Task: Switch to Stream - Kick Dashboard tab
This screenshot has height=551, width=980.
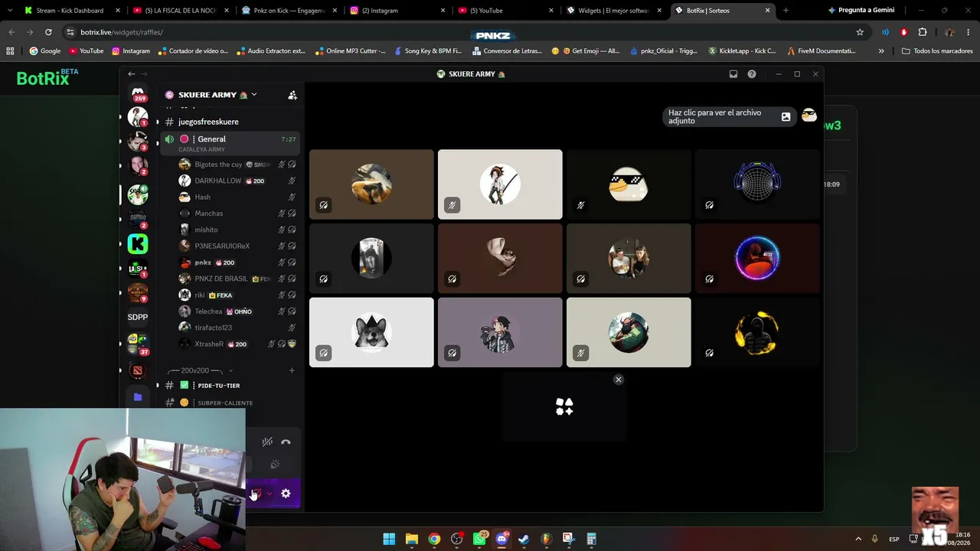Action: click(73, 11)
